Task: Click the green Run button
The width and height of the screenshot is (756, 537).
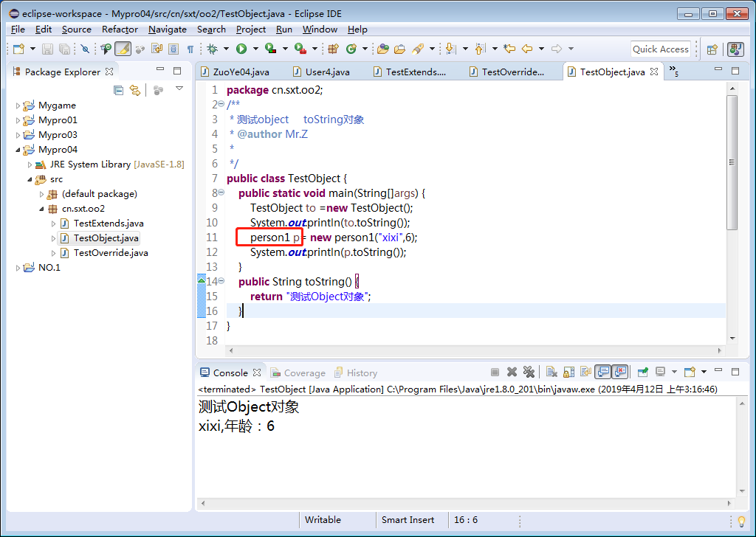Action: click(x=241, y=49)
